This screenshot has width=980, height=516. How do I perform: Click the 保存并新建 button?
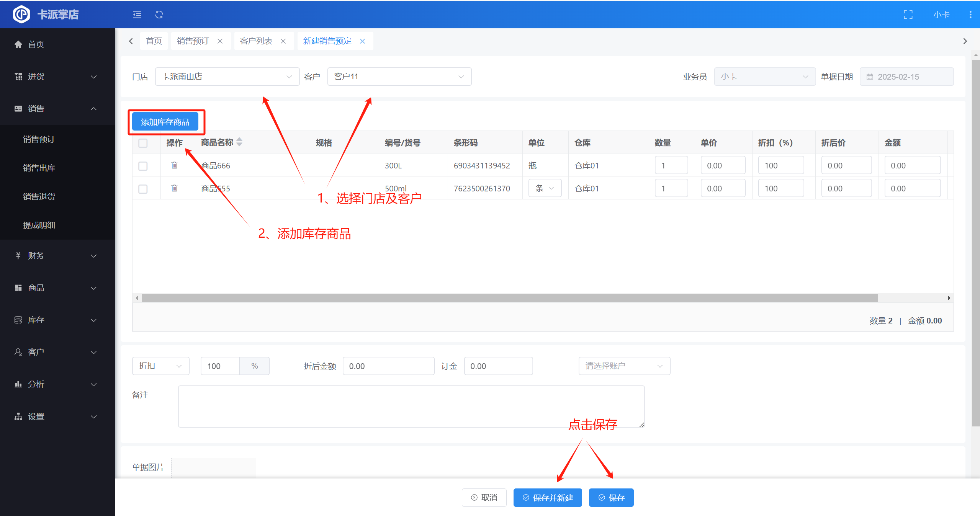coord(547,498)
